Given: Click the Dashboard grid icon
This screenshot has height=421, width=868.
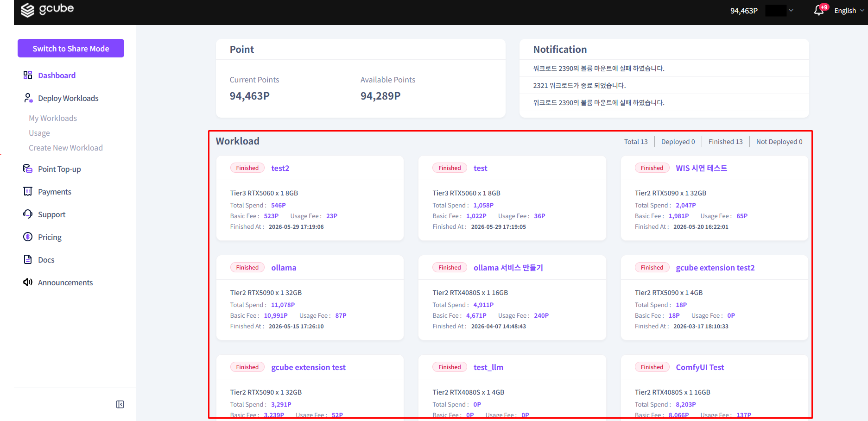Looking at the screenshot, I should tap(28, 75).
